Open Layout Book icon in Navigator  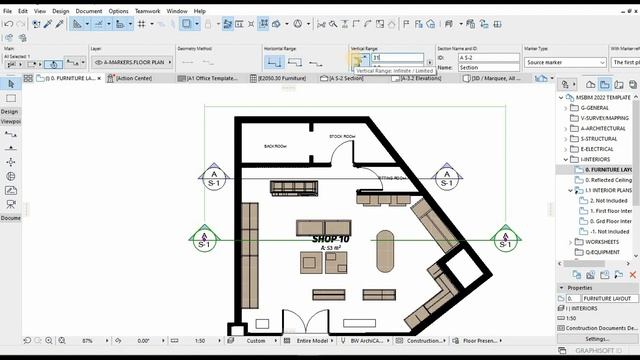619,84
